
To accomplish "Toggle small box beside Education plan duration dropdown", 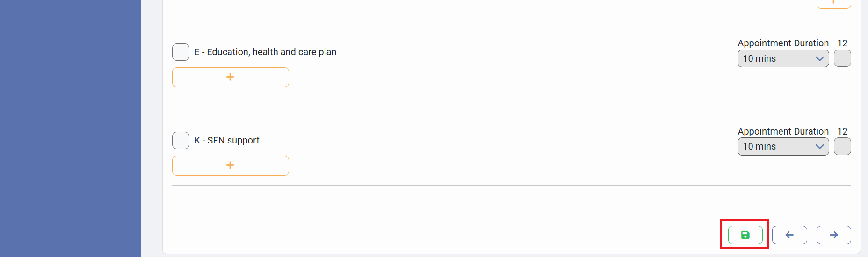I will (x=842, y=58).
